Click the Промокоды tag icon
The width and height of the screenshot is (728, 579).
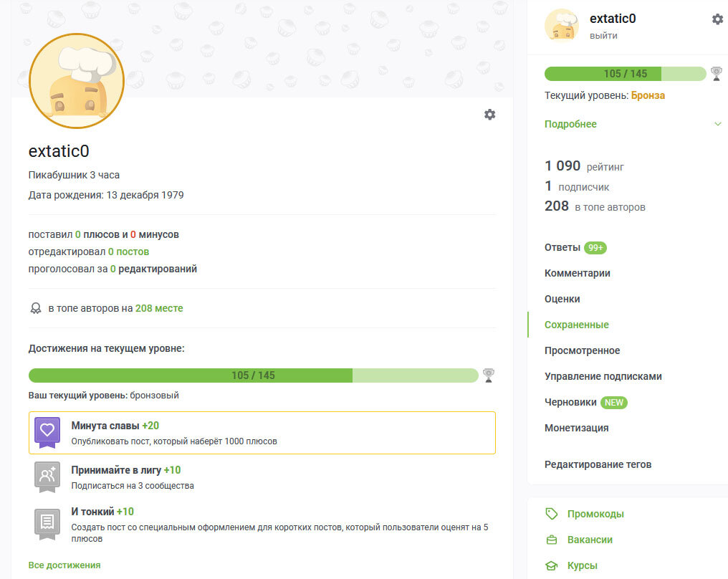click(x=551, y=514)
